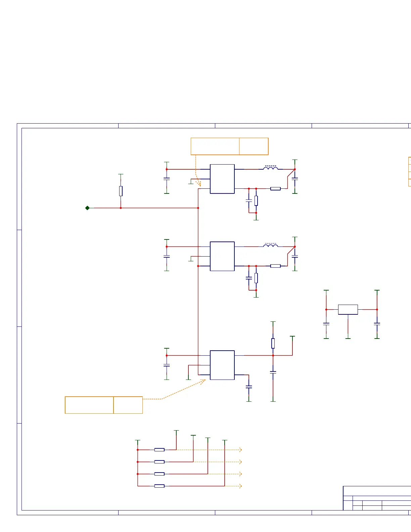Select the middle IC block
Image resolution: width=411 pixels, height=532 pixels.
coord(222,256)
